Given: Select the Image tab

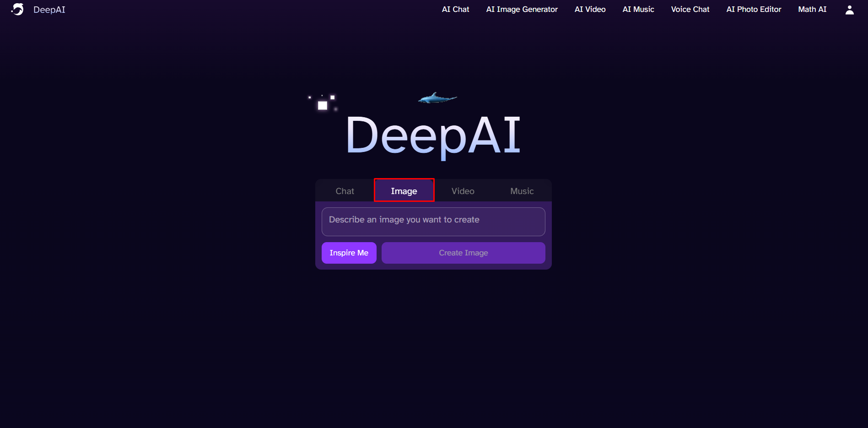Looking at the screenshot, I should click(x=404, y=190).
